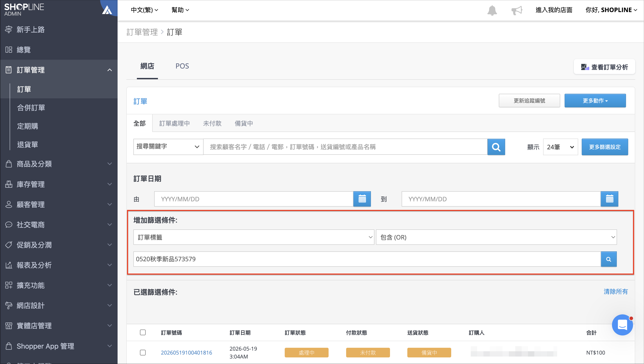
Task: Click the blue keyword search magnifier button
Action: click(x=496, y=147)
